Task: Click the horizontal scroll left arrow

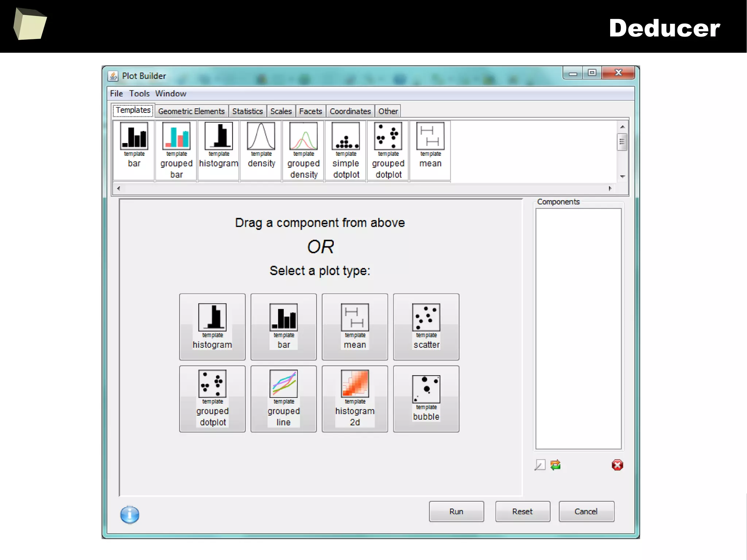Action: point(118,188)
